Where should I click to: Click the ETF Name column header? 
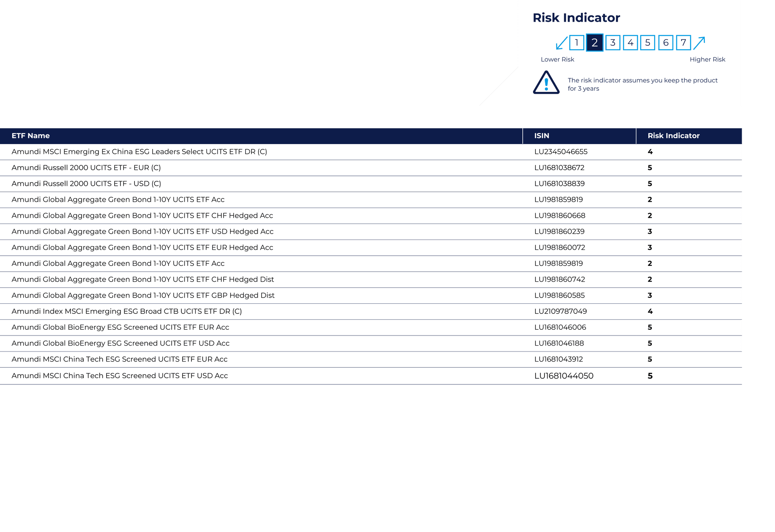(x=31, y=136)
